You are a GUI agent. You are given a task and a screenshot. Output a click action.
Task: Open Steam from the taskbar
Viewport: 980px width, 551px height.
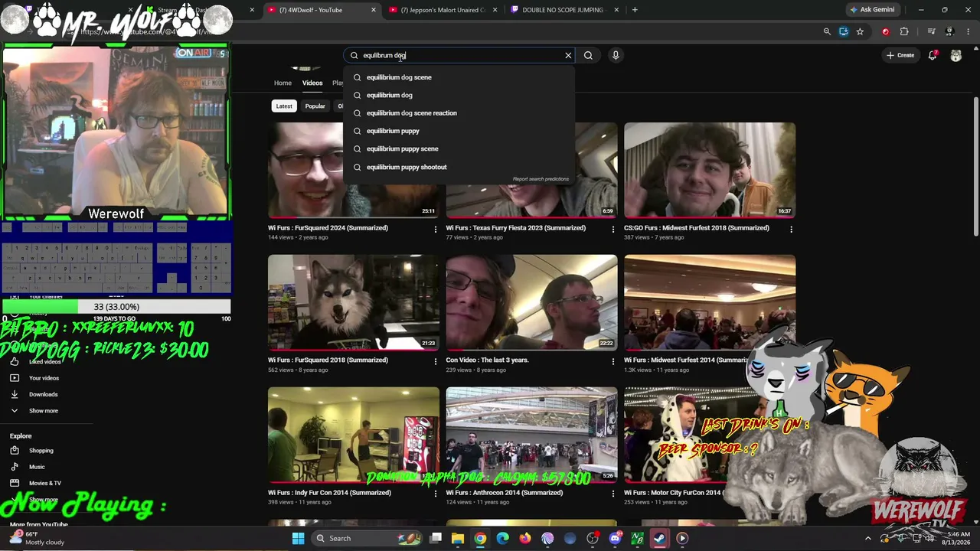(x=659, y=538)
